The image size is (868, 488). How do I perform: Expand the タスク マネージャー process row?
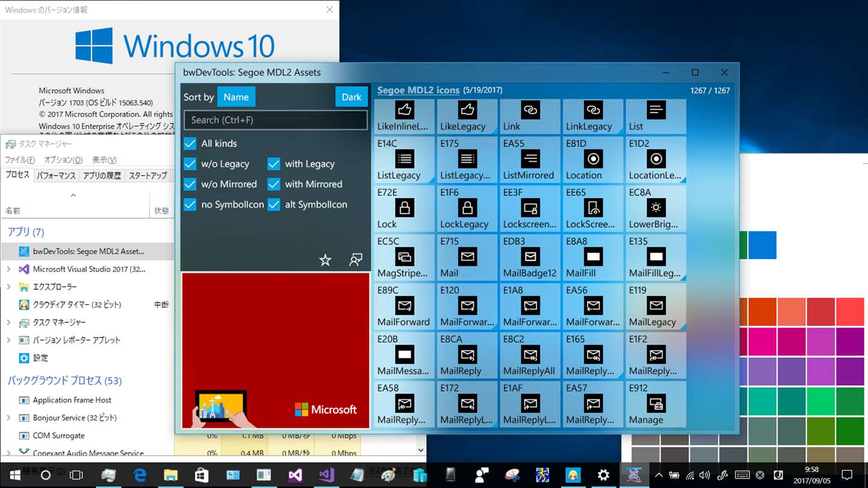coord(8,322)
